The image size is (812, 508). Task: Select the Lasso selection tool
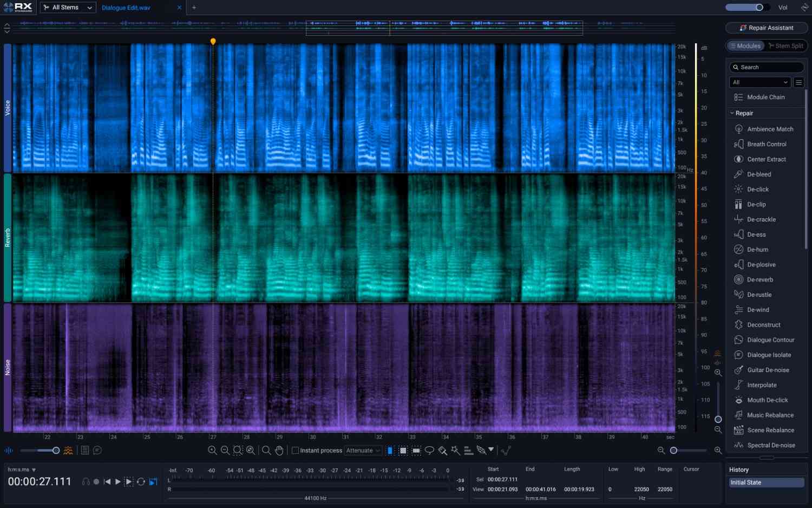pos(429,450)
